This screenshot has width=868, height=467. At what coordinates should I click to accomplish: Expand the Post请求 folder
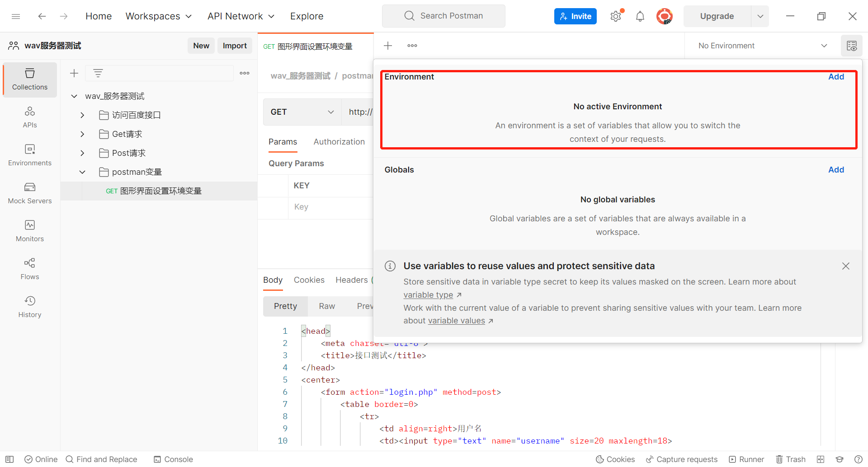pyautogui.click(x=82, y=153)
